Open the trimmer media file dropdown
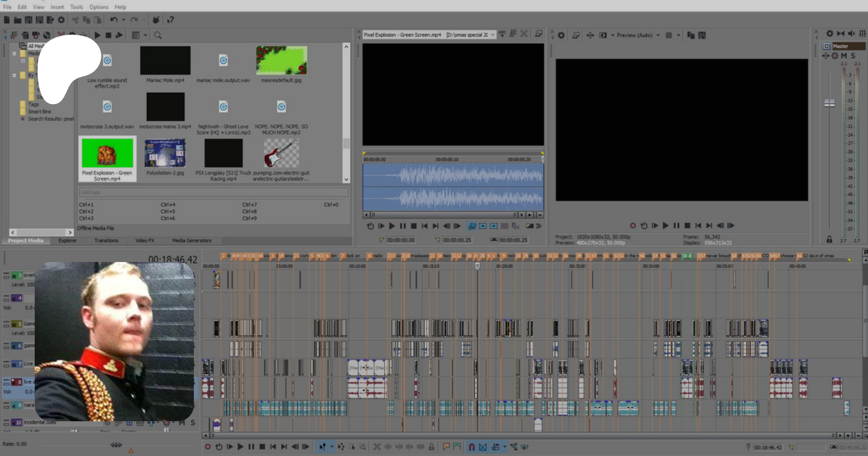Screen dimensions: 868x456 [492, 35]
